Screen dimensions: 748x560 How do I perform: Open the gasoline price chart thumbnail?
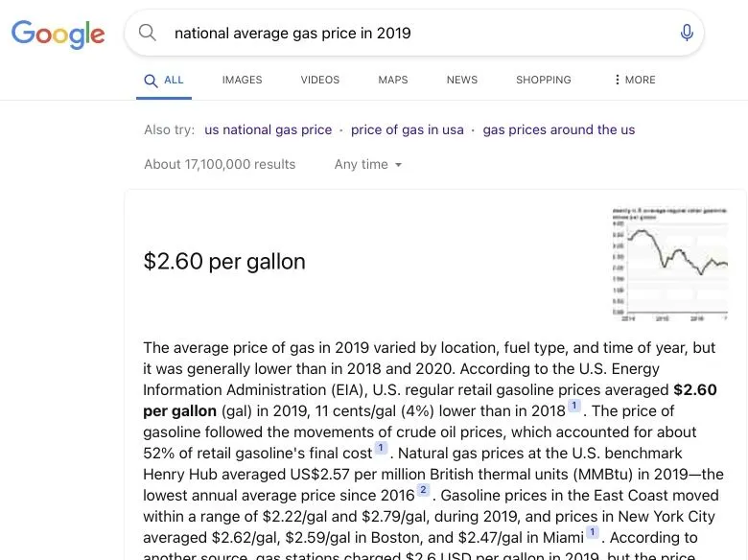click(669, 262)
